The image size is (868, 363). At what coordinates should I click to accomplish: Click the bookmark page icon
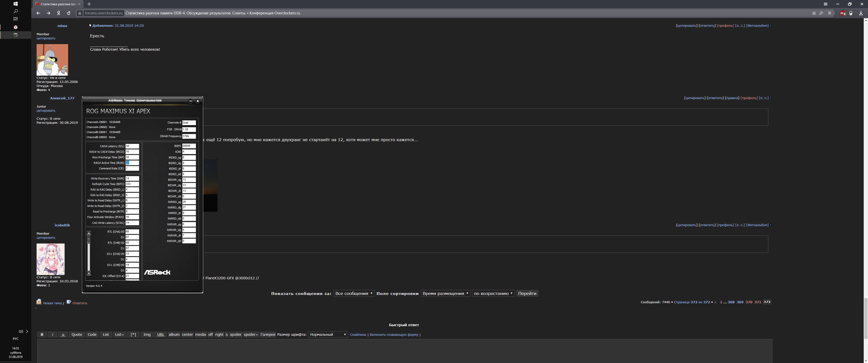point(830,13)
